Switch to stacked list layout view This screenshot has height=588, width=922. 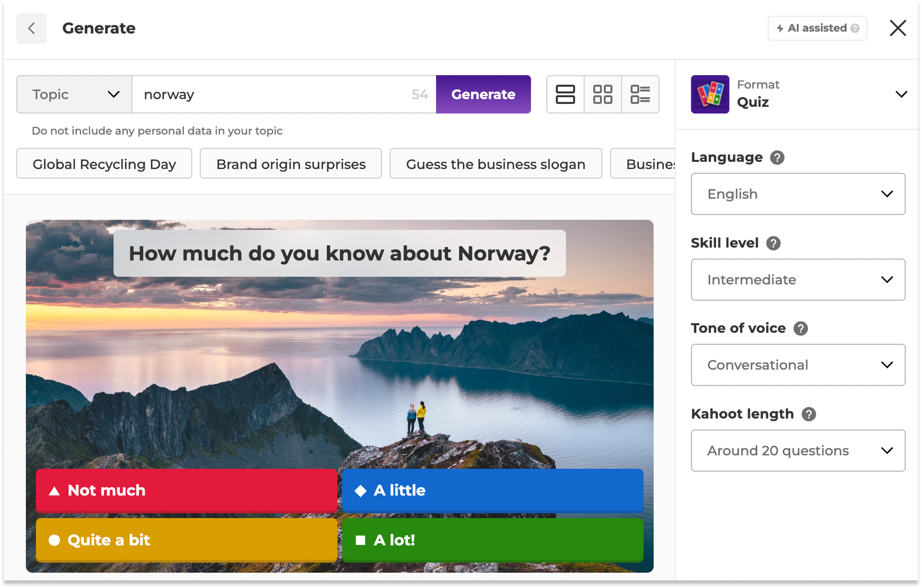coord(565,94)
